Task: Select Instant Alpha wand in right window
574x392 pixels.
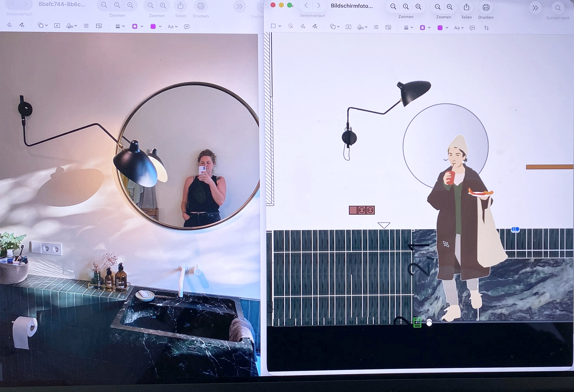Action: pos(291,26)
